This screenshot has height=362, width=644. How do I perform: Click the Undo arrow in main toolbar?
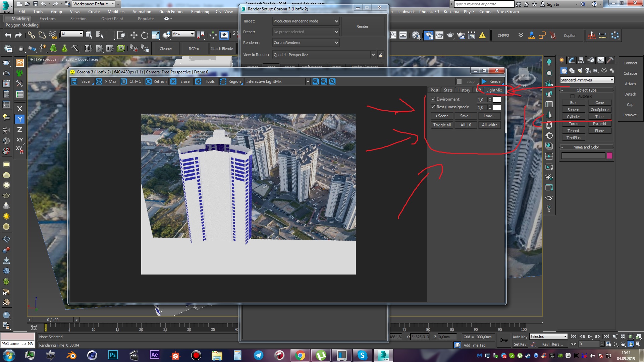(x=8, y=35)
